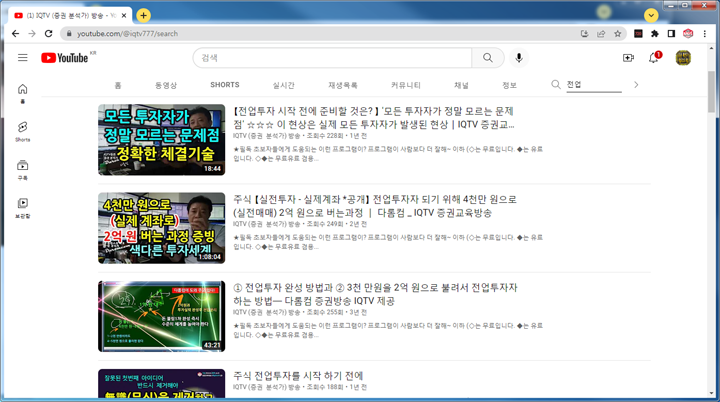
Task: Switch to the 커뮤니티 channel tab
Action: [405, 85]
